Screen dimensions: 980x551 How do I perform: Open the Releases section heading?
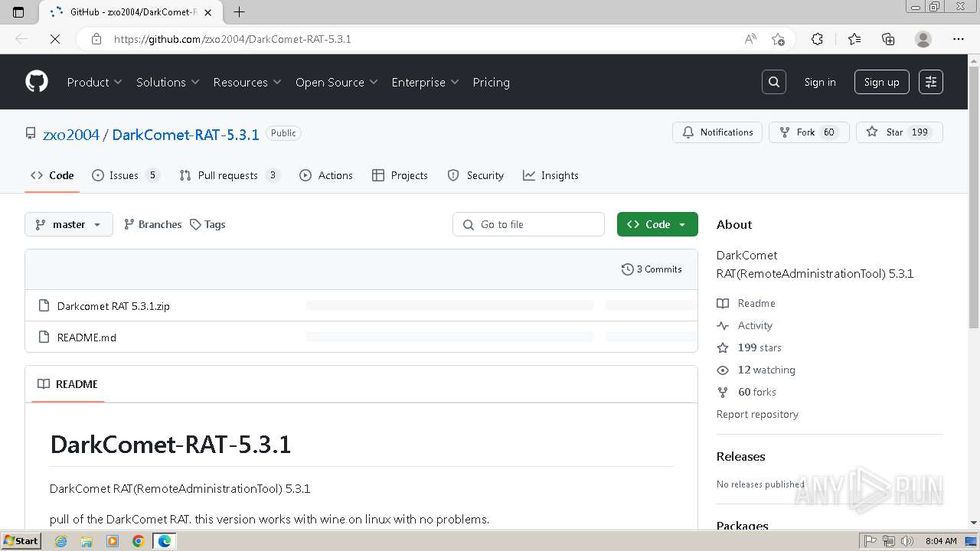tap(740, 456)
